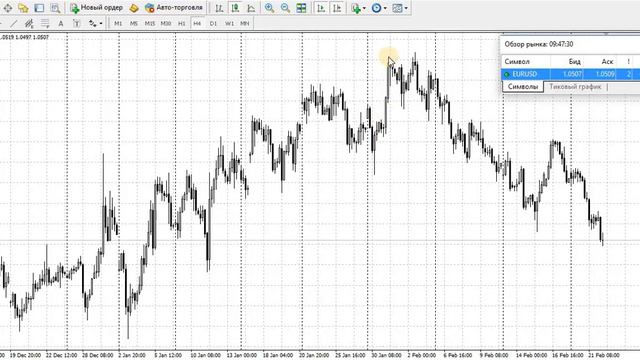Switch to M1 timeframe
This screenshot has width=640, height=360.
tap(118, 24)
